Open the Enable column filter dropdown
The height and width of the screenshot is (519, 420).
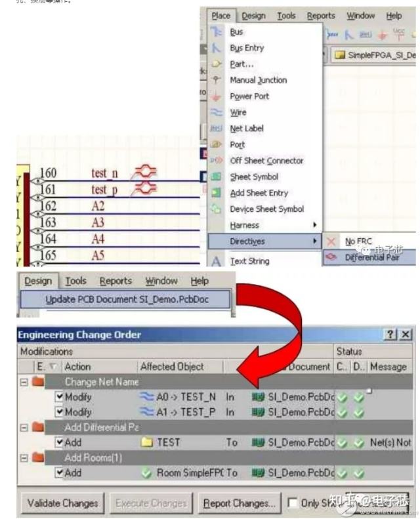(53, 367)
